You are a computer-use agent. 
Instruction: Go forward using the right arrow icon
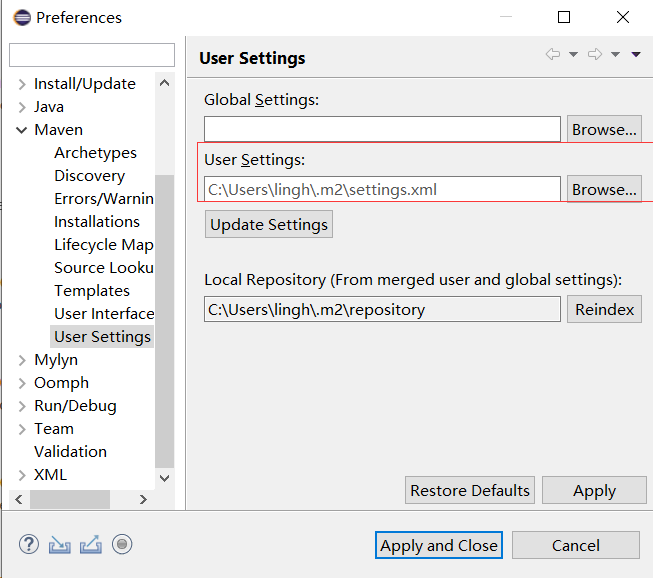(x=595, y=54)
